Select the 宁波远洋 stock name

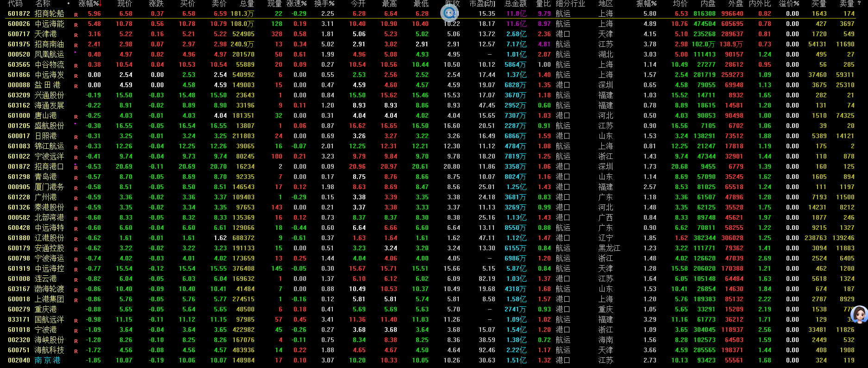pos(50,157)
